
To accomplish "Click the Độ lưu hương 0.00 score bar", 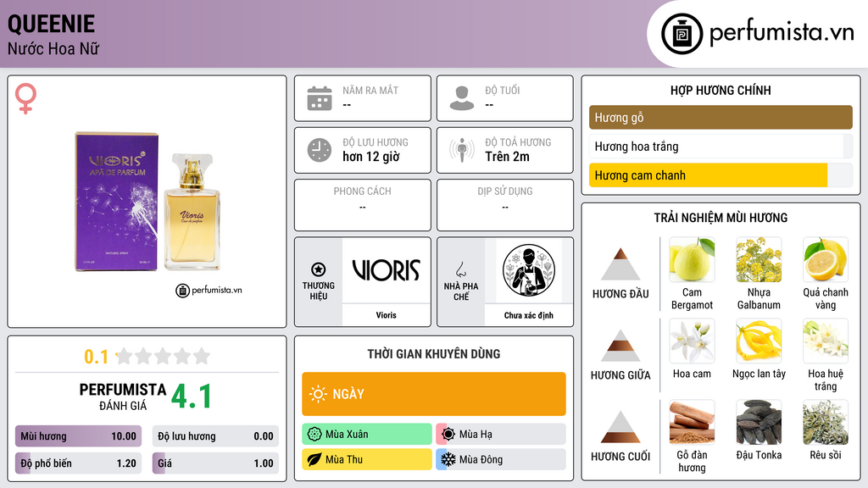I will 215,436.
